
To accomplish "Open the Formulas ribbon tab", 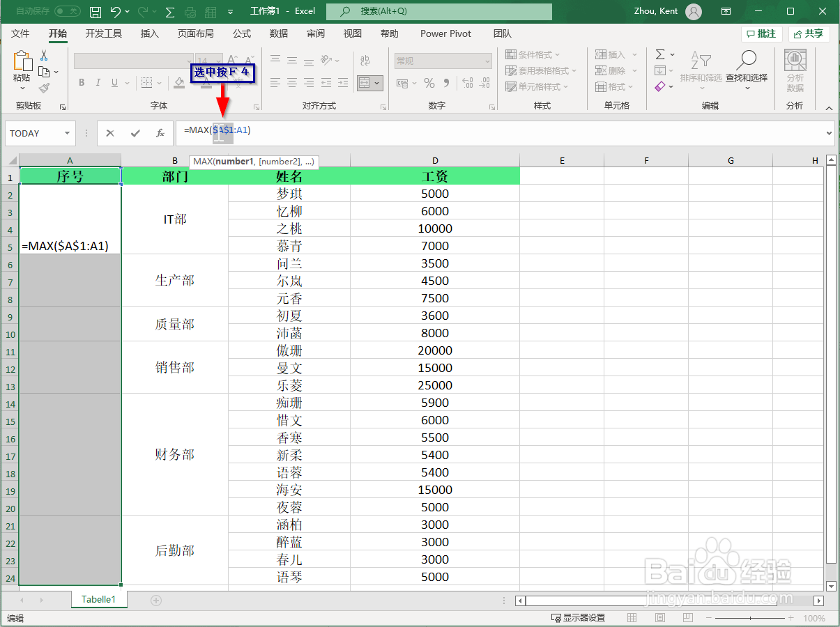I will pyautogui.click(x=242, y=33).
